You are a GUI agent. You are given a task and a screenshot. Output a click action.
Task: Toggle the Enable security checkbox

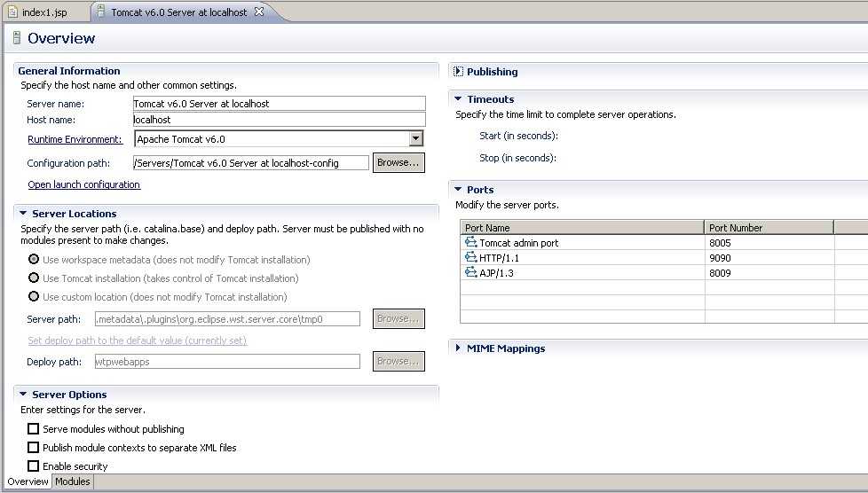pyautogui.click(x=33, y=466)
